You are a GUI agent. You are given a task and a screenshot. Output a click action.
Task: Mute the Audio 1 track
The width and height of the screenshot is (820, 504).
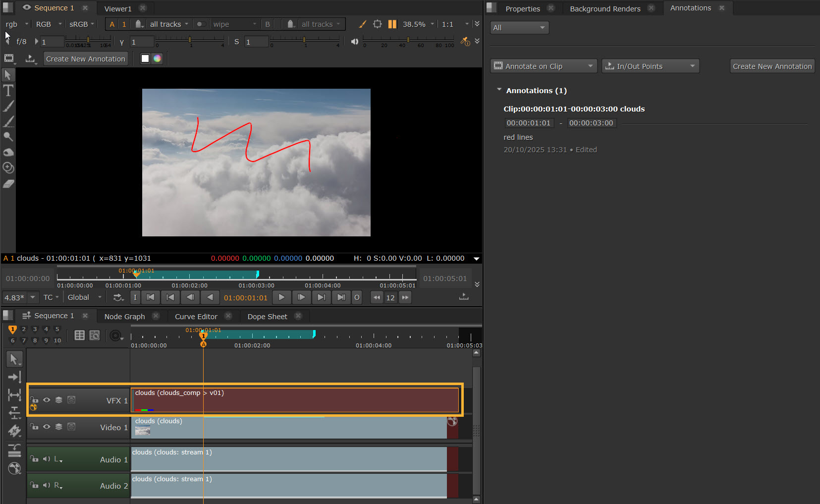46,459
